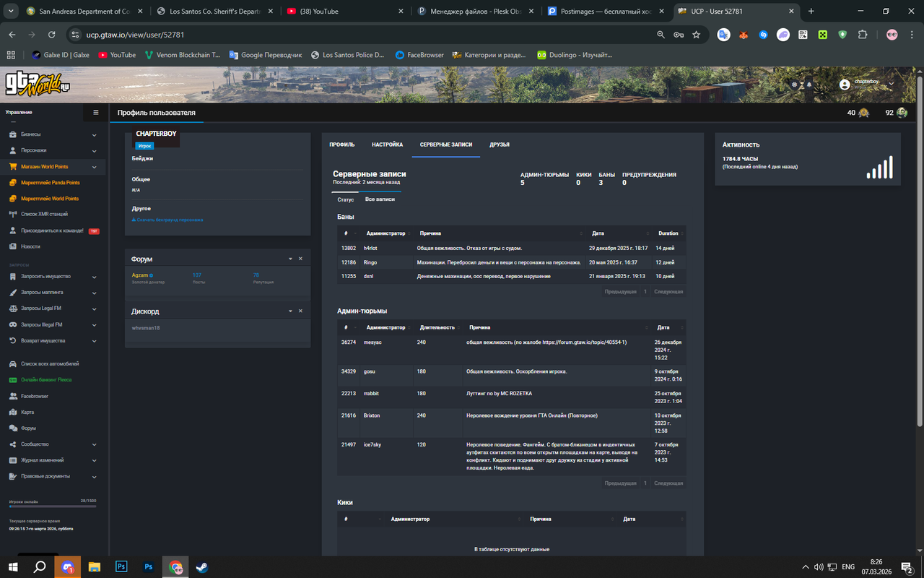Open Список XMR станций in sidebar
The width and height of the screenshot is (924, 578).
[44, 214]
